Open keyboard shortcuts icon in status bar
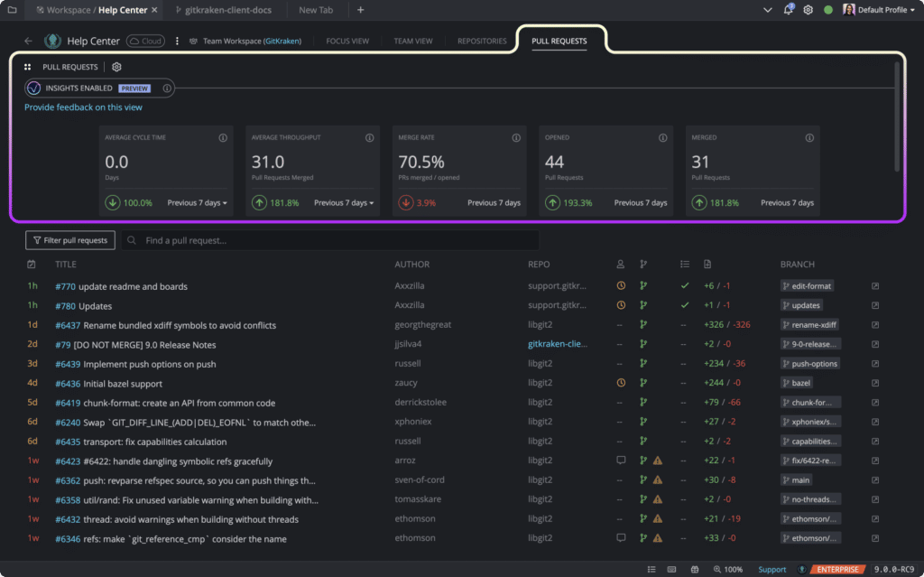Image resolution: width=924 pixels, height=577 pixels. [671, 570]
